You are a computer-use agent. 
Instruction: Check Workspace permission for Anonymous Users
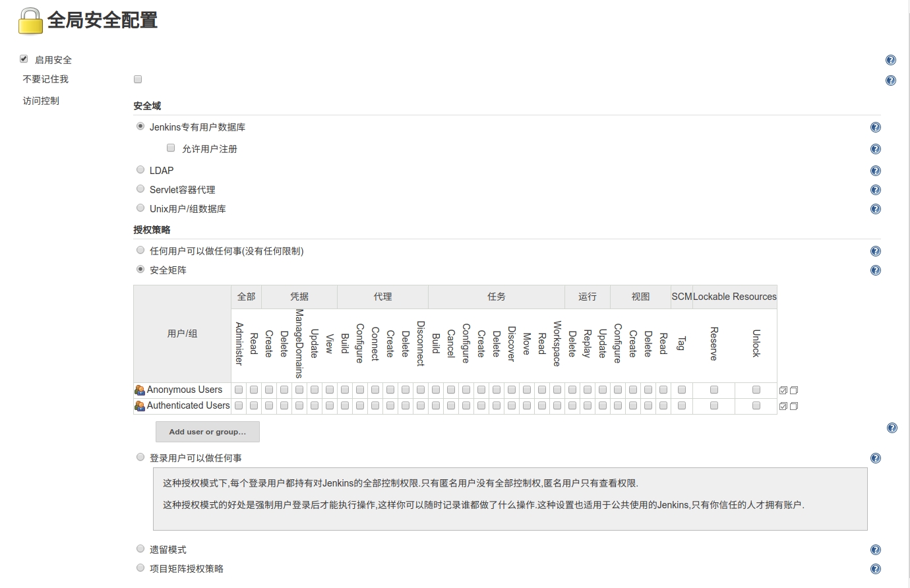[x=557, y=390]
